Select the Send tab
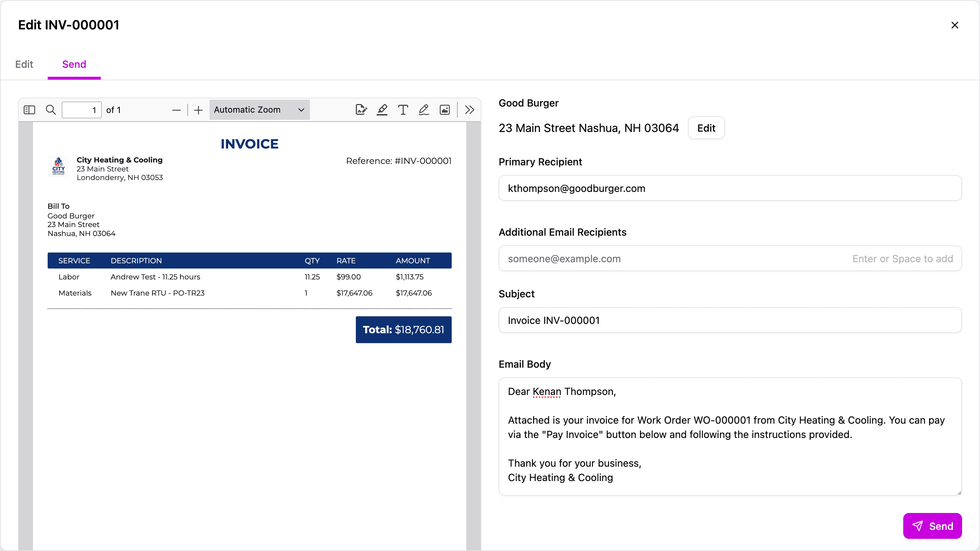 coord(74,64)
